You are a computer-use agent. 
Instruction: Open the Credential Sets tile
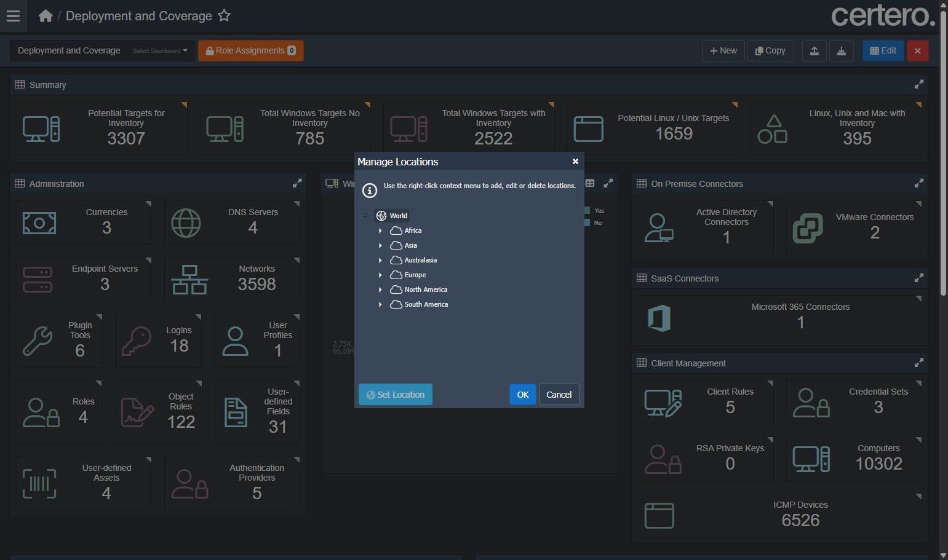854,402
